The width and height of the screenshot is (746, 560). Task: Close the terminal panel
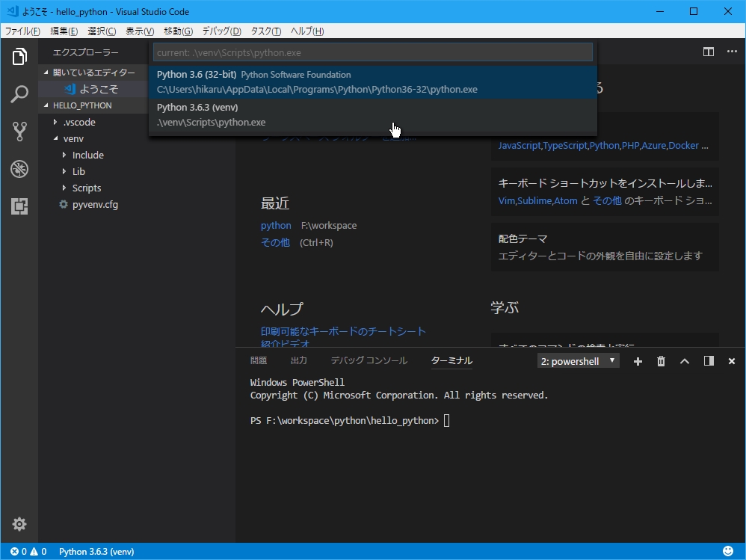[732, 362]
